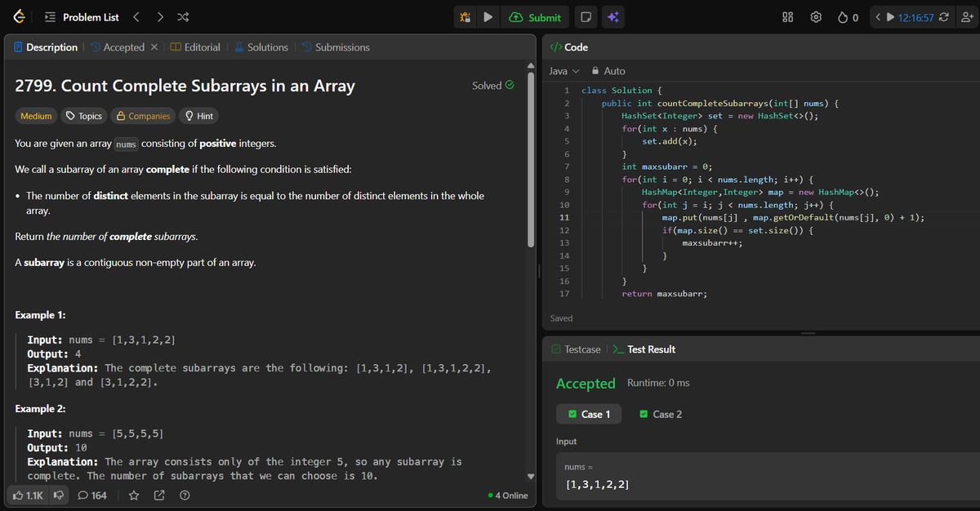The image size is (980, 511).
Task: Open the settings gear icon
Action: pyautogui.click(x=815, y=17)
